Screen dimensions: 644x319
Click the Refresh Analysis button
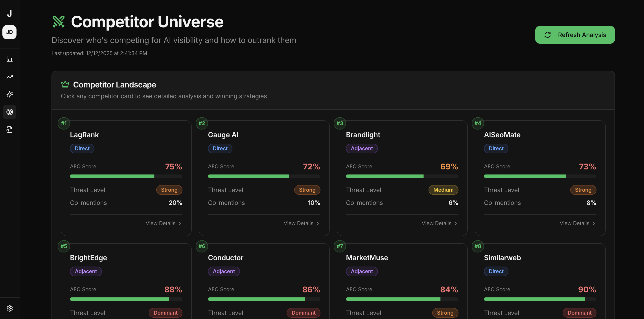(x=575, y=35)
